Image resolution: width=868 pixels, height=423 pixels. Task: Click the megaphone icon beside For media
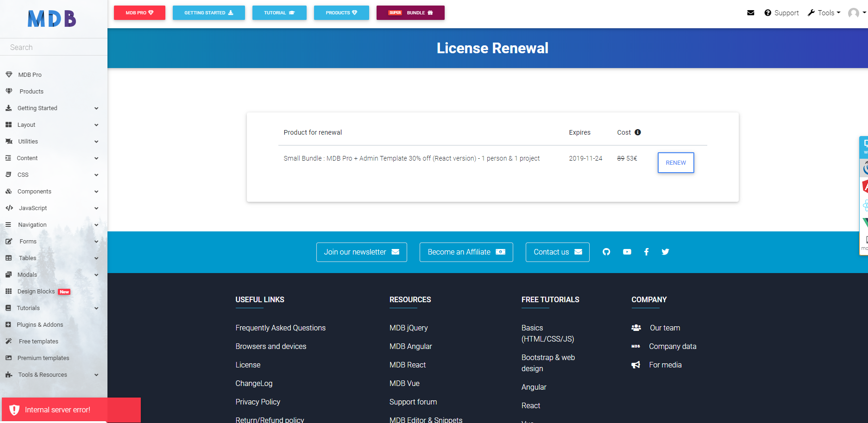(x=636, y=365)
